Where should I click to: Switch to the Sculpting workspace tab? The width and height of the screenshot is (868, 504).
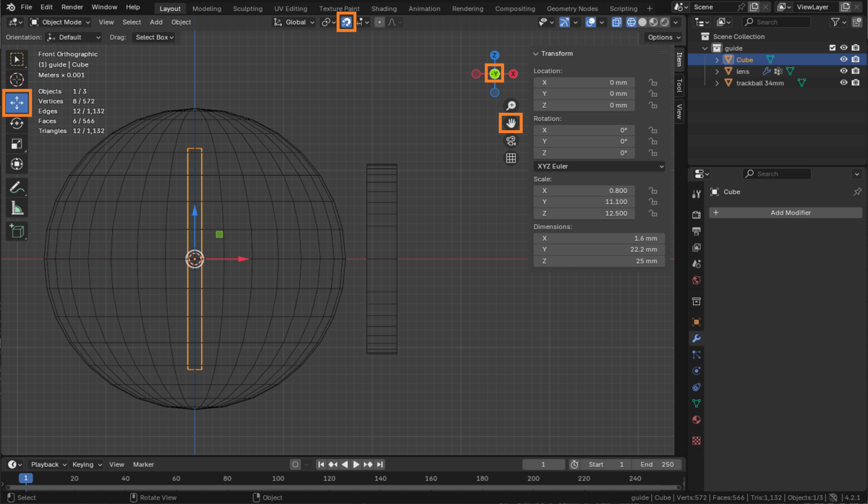pyautogui.click(x=247, y=9)
